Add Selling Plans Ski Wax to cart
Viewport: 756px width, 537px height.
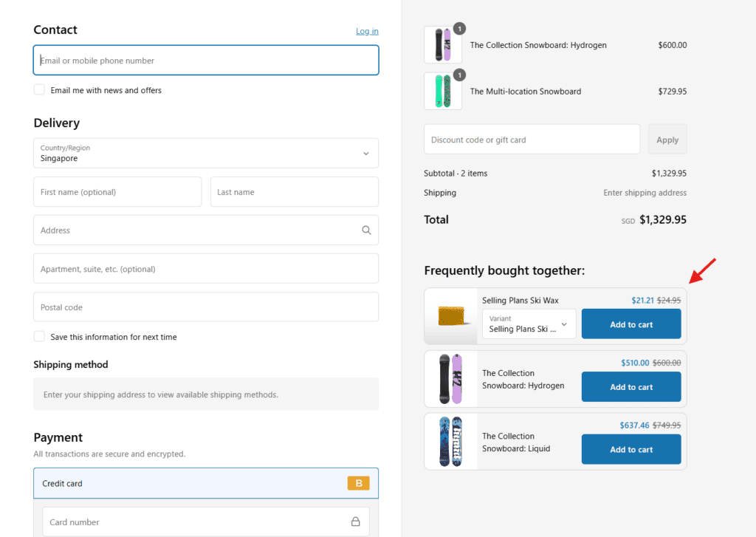630,324
